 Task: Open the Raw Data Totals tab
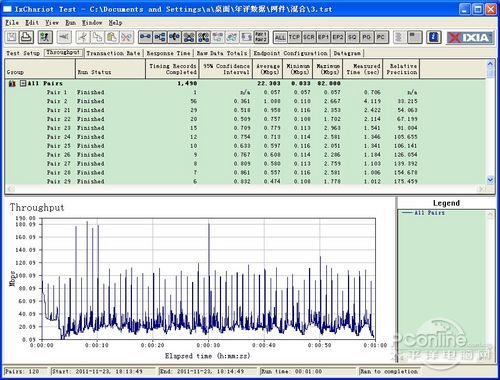[x=222, y=53]
